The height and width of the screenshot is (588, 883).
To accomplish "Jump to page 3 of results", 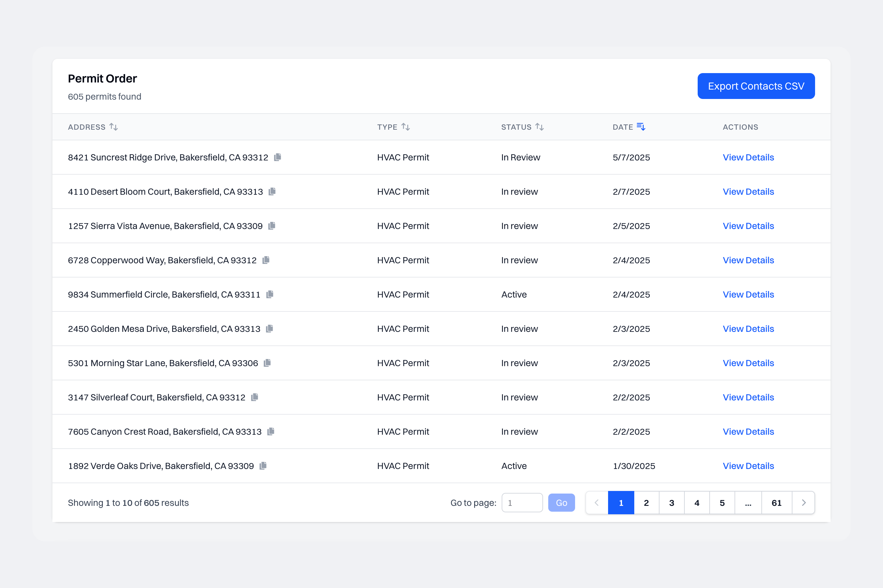I will pos(671,503).
